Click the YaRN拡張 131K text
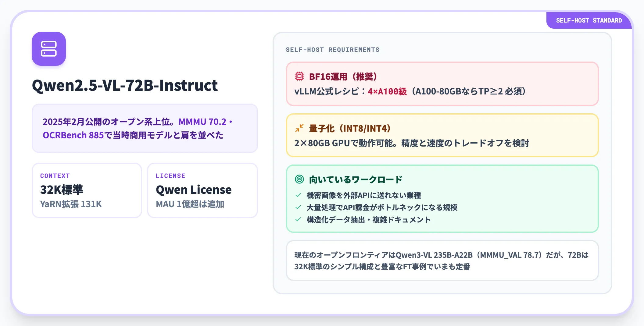The width and height of the screenshot is (644, 326). point(71,204)
